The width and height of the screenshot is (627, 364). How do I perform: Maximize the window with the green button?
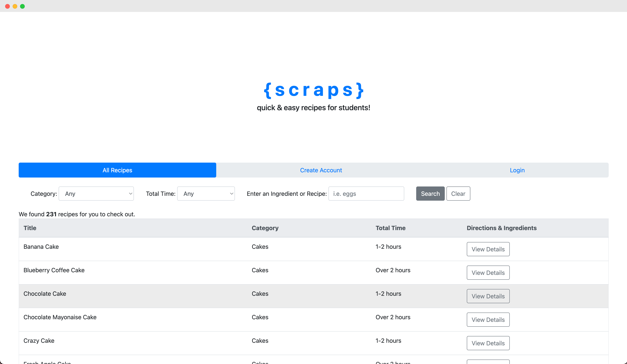click(x=22, y=6)
